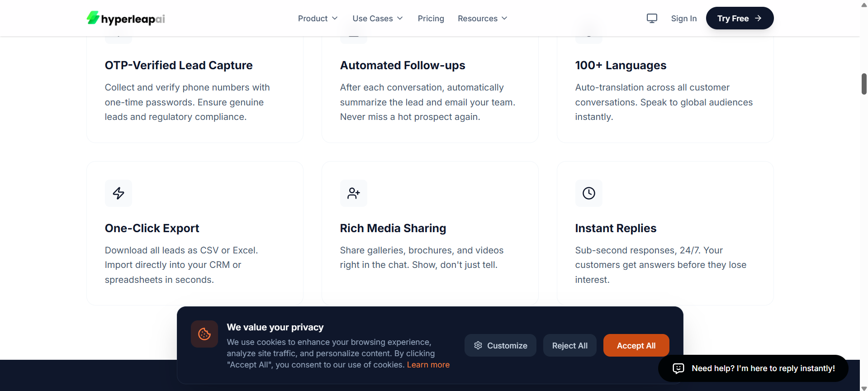Accept All cookies
Screen dimensions: 868x391
coord(636,345)
